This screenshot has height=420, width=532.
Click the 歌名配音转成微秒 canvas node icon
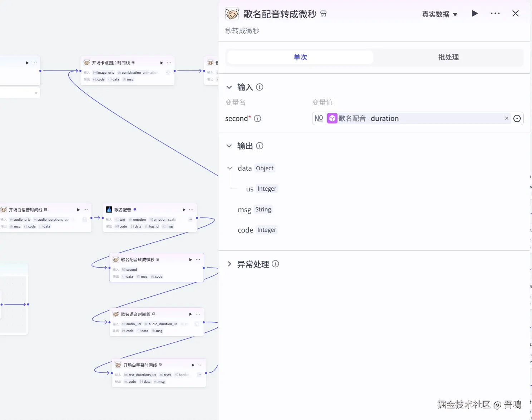pos(116,260)
